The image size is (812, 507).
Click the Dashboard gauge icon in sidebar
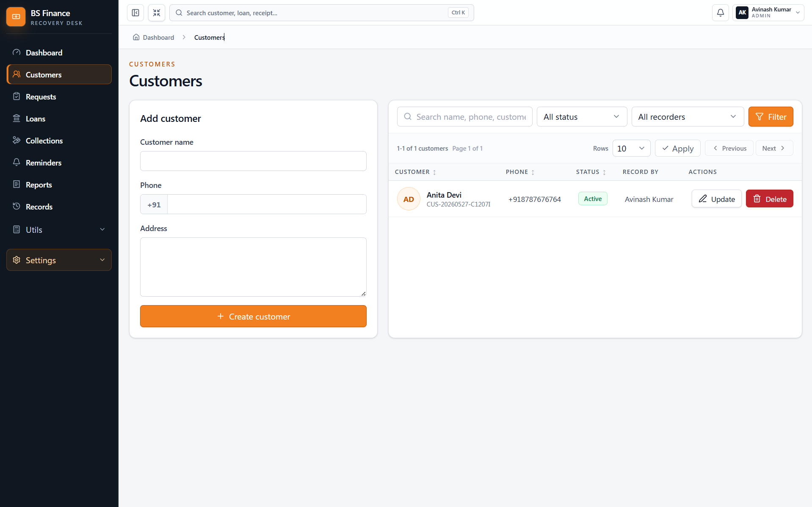pos(17,52)
